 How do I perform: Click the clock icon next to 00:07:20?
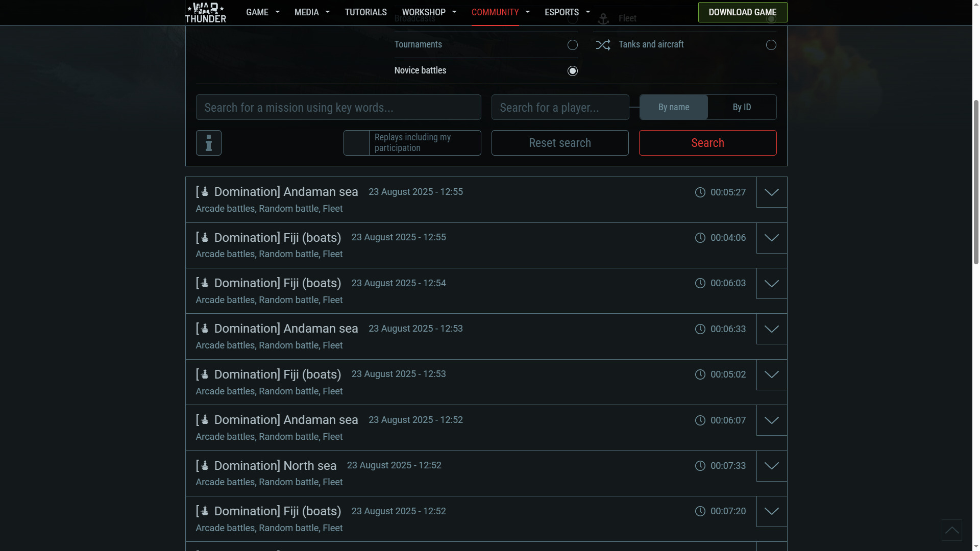tap(700, 511)
